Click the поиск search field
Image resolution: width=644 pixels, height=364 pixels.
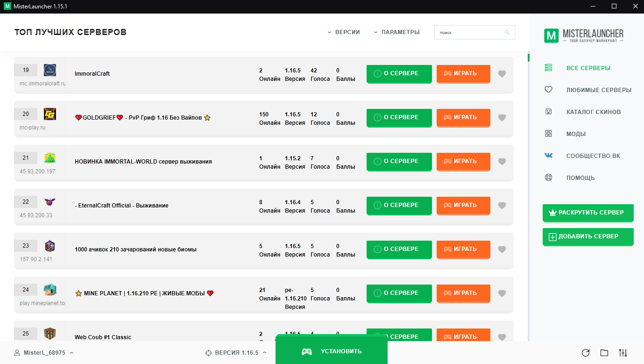(474, 32)
